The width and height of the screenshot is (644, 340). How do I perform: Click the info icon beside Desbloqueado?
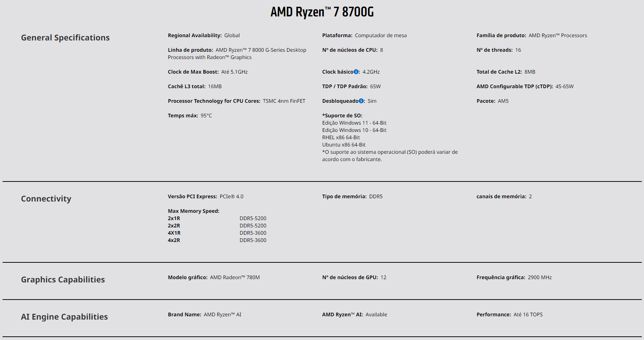[361, 101]
